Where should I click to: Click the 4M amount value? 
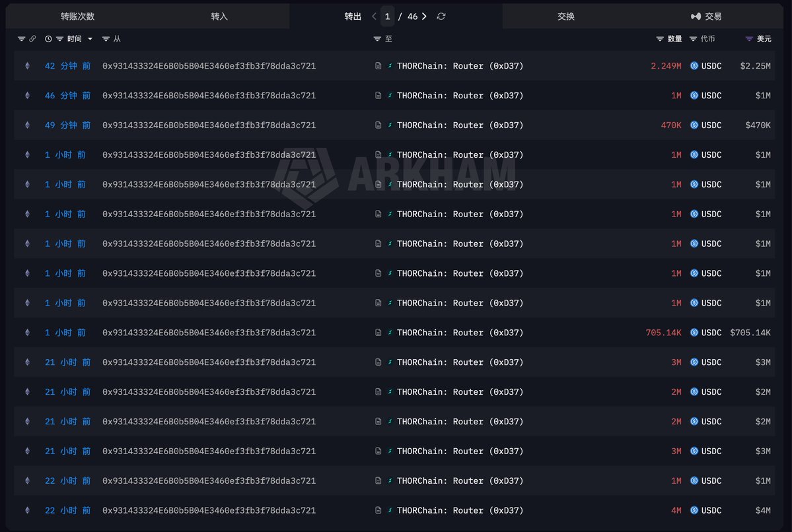tap(676, 510)
